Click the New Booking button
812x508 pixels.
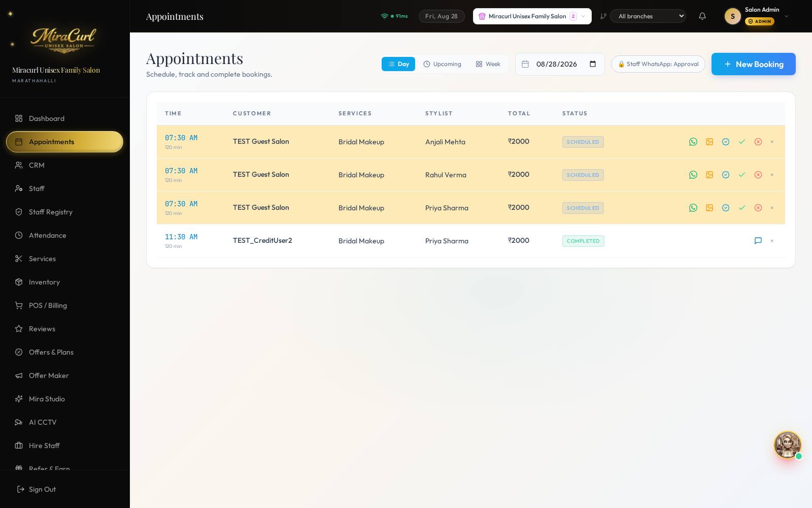pyautogui.click(x=754, y=64)
